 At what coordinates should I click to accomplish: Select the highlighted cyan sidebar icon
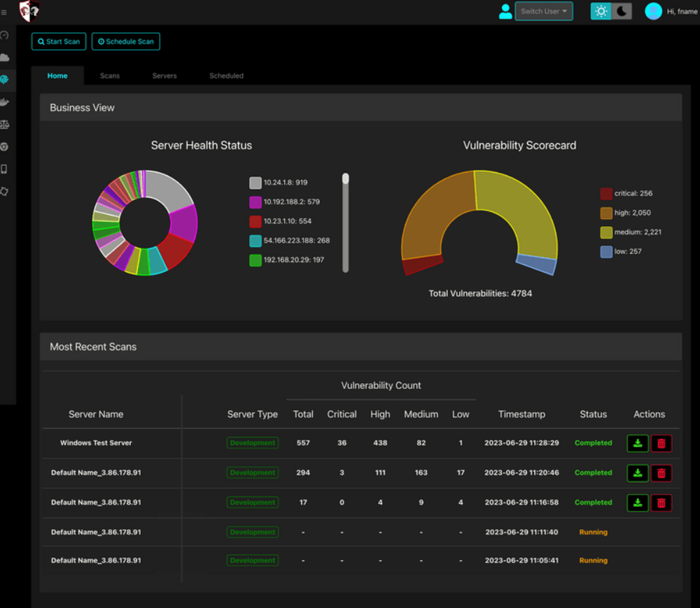[x=4, y=79]
